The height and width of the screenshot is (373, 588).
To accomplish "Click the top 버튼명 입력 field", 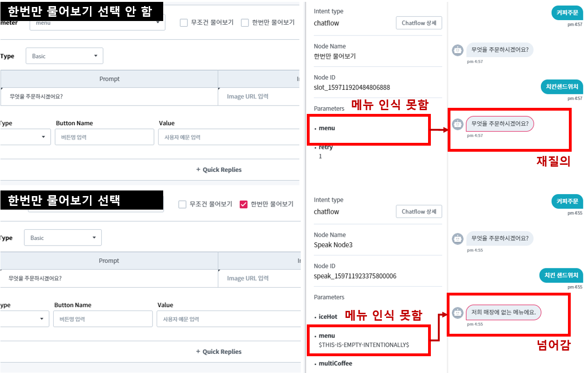I will pos(105,137).
